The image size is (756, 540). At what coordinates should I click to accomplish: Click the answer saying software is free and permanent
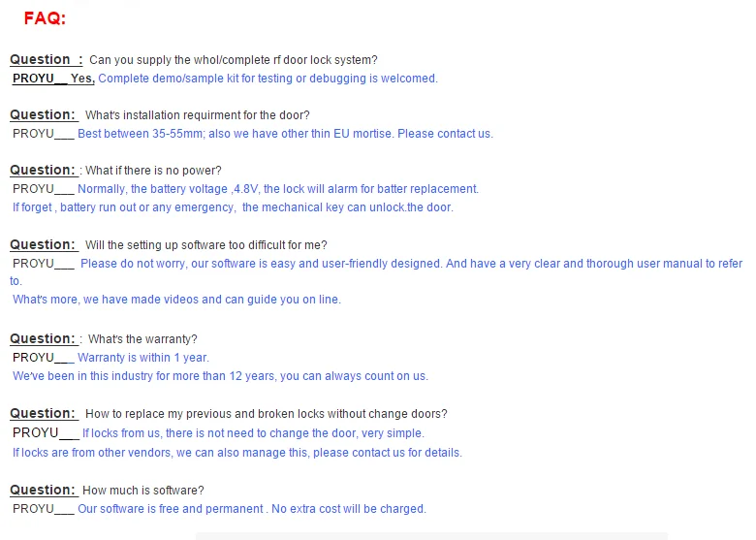(251, 509)
